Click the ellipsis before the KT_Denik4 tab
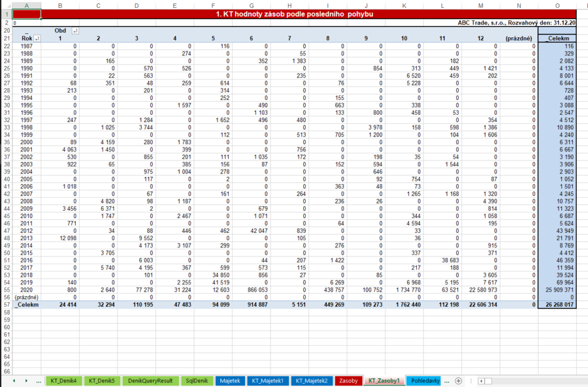Screen dimensions: 588x387 [39, 380]
